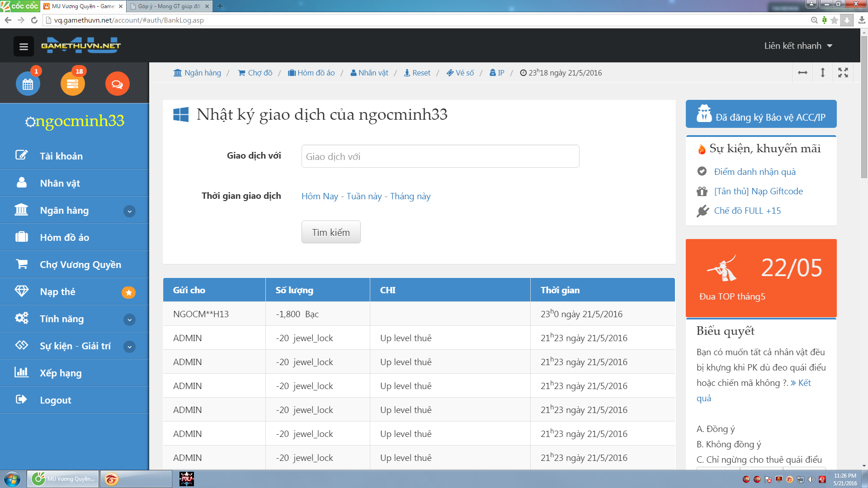Click the page vertical scrollbar
Image resolution: width=868 pixels, height=488 pixels.
pos(864,107)
